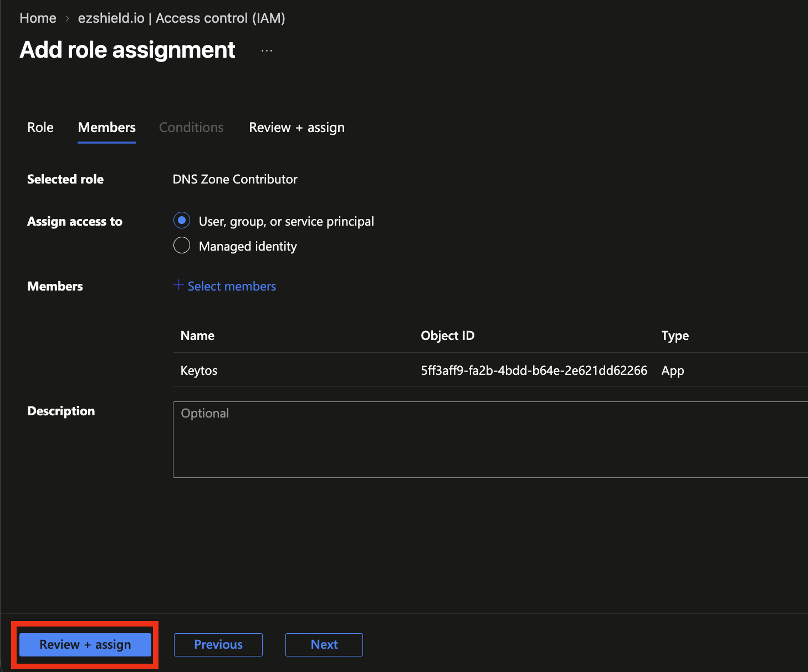The height and width of the screenshot is (672, 808).
Task: Click the Name column header
Action: pyautogui.click(x=197, y=335)
